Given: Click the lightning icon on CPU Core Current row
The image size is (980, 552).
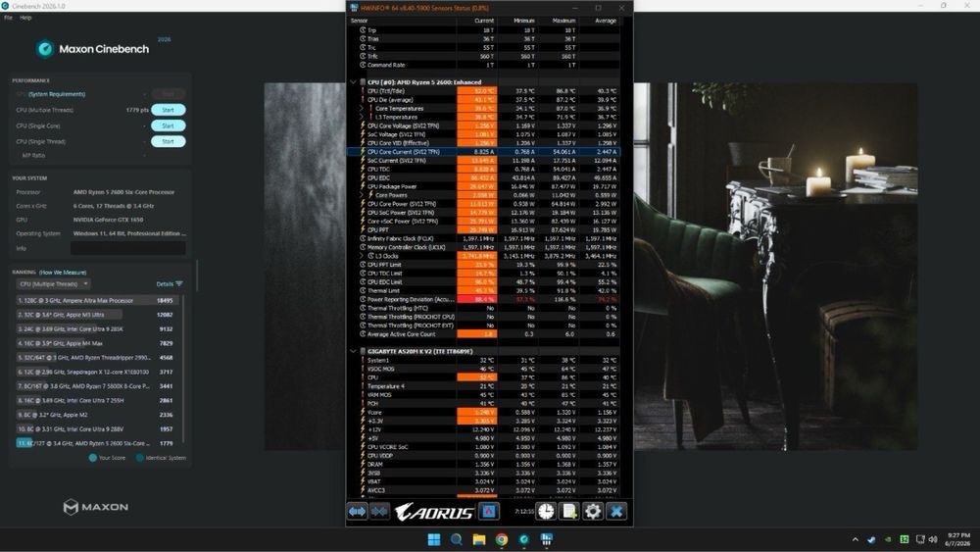Looking at the screenshot, I should (363, 152).
